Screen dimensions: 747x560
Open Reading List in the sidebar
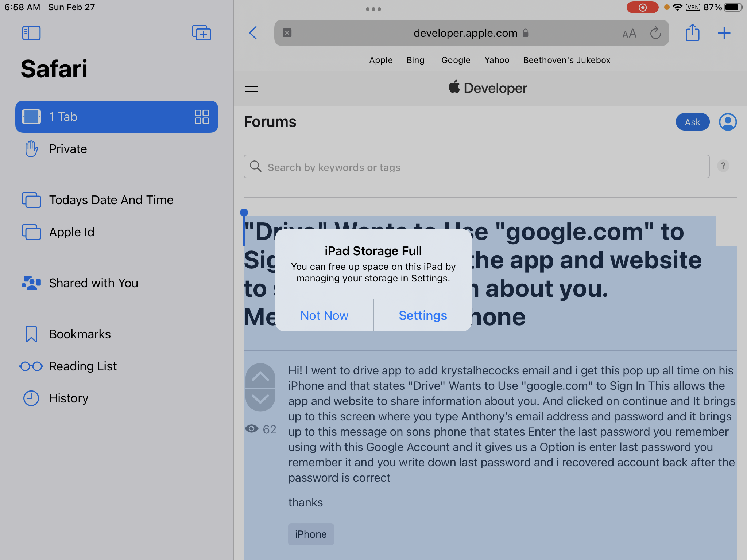point(83,366)
